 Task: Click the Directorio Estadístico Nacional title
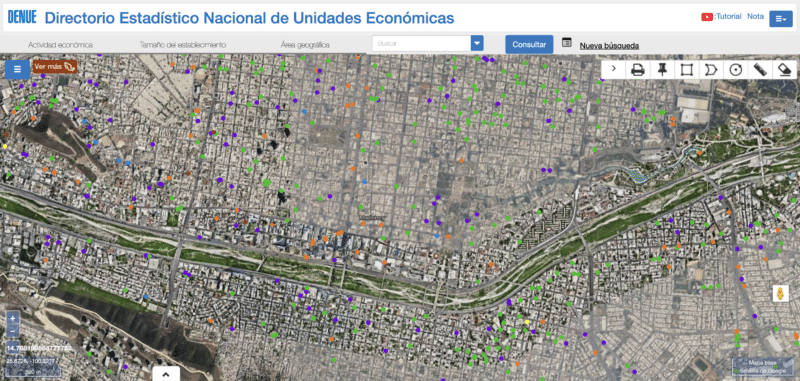tap(249, 18)
